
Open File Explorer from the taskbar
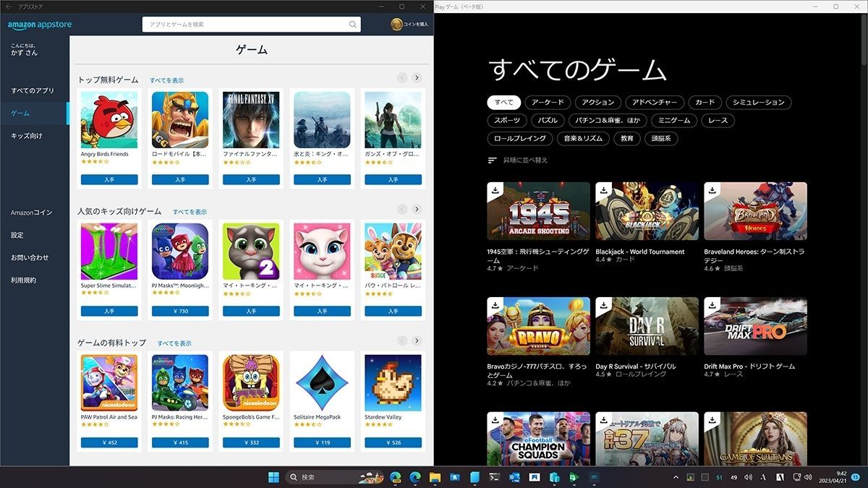pos(435,477)
